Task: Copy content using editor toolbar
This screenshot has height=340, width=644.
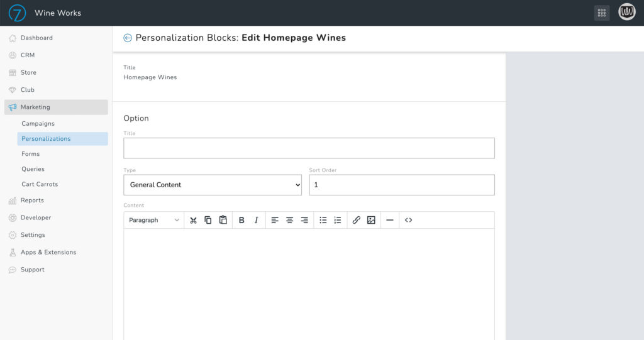Action: click(x=208, y=220)
